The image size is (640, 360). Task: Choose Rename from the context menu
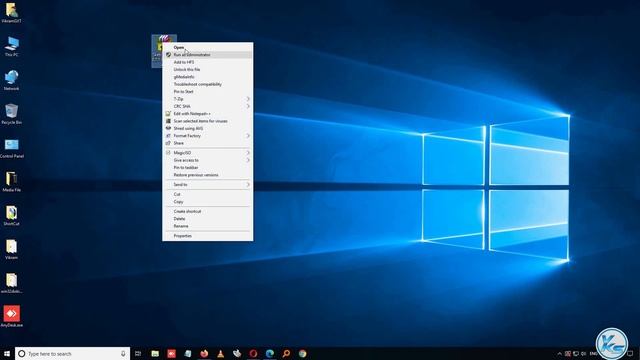tap(208, 226)
